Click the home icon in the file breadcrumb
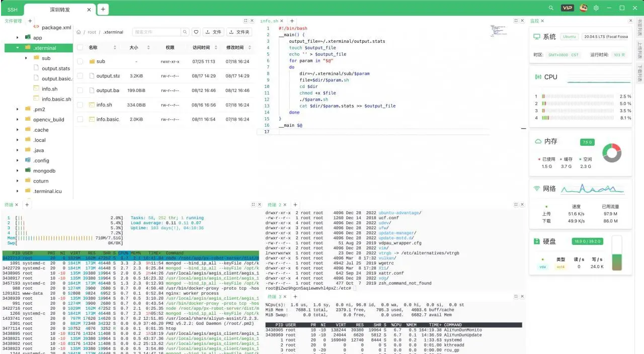This screenshot has height=354, width=644. [x=78, y=32]
